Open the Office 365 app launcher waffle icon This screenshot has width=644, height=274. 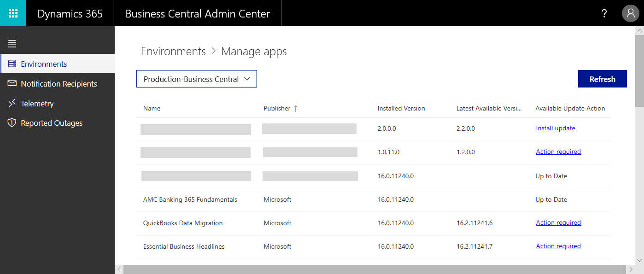13,13
